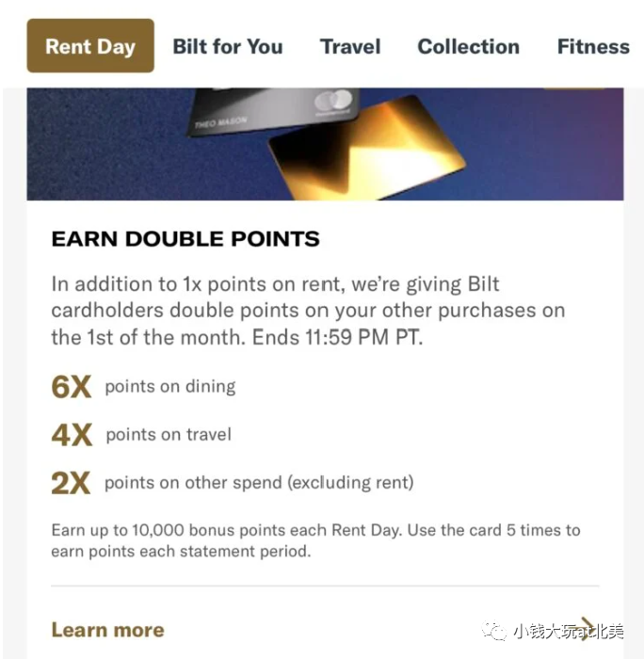Click the gold 4X travel multiplier
Image resolution: width=644 pixels, height=659 pixels.
pyautogui.click(x=72, y=435)
